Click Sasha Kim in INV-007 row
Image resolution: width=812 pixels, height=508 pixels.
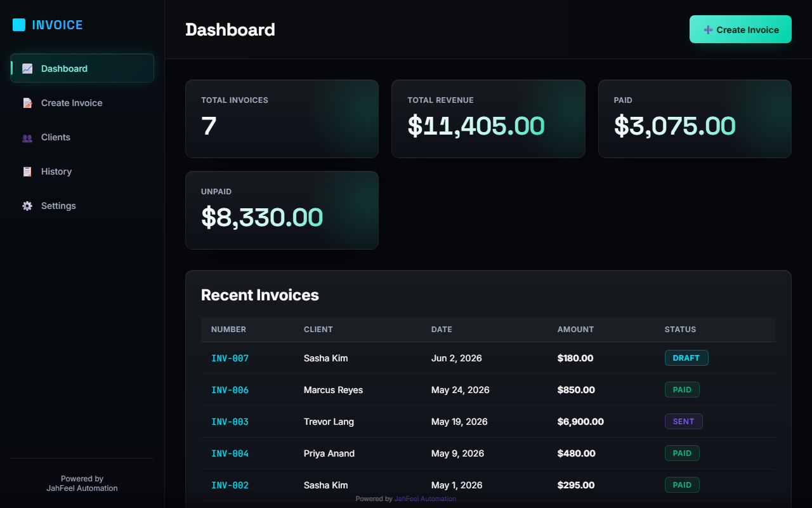[325, 358]
